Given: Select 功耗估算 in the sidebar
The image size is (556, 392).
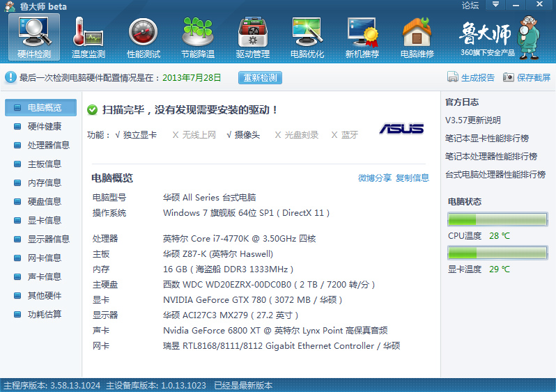Looking at the screenshot, I should [x=41, y=314].
